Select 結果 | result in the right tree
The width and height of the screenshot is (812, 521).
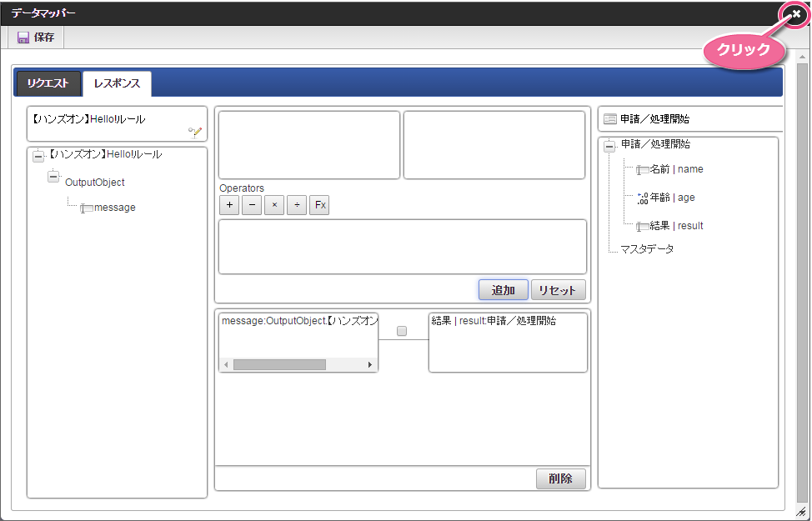click(x=676, y=226)
